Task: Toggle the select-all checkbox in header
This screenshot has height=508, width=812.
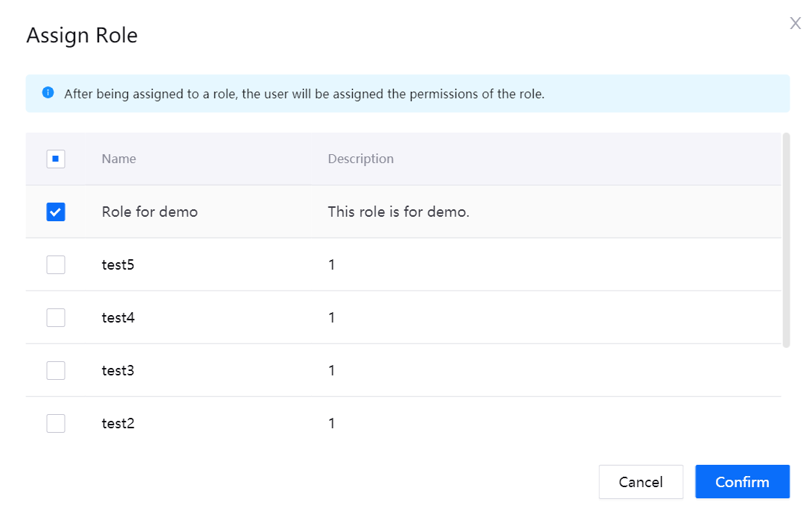Action: tap(56, 159)
